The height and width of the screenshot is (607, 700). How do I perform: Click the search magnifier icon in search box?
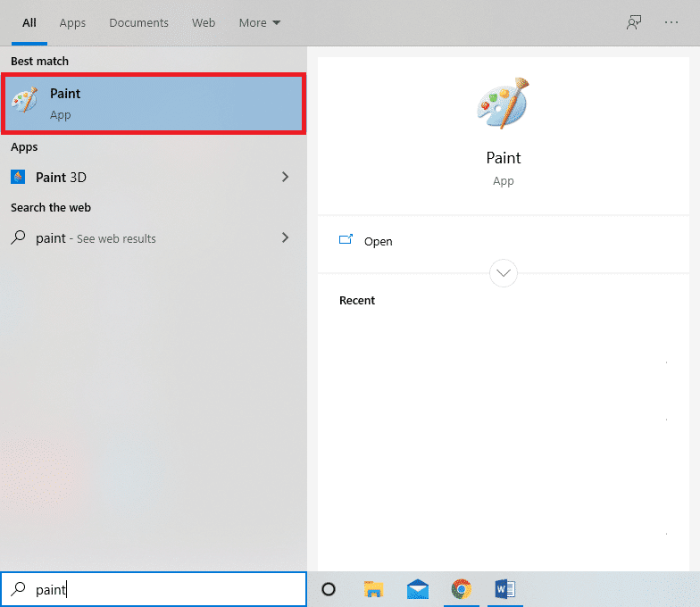18,589
